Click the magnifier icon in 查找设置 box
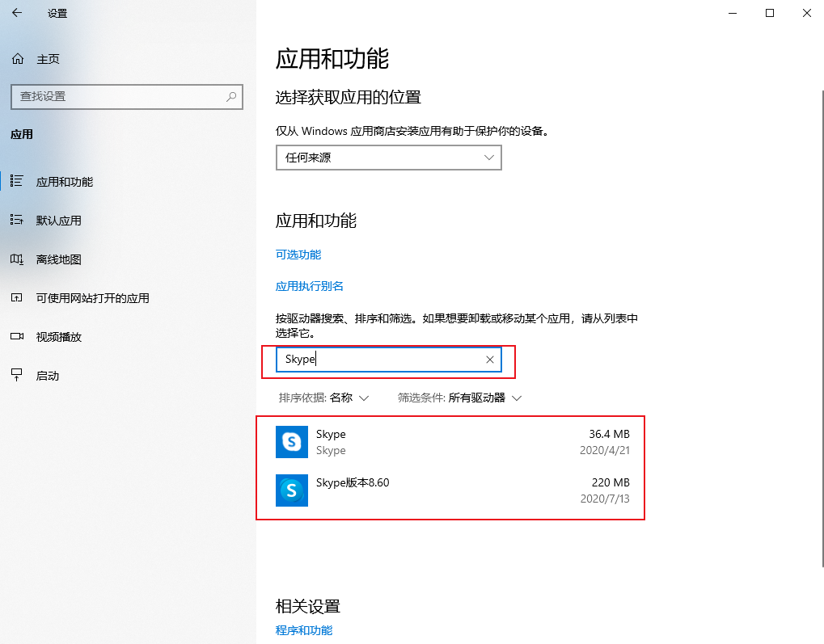The height and width of the screenshot is (644, 824). (231, 97)
